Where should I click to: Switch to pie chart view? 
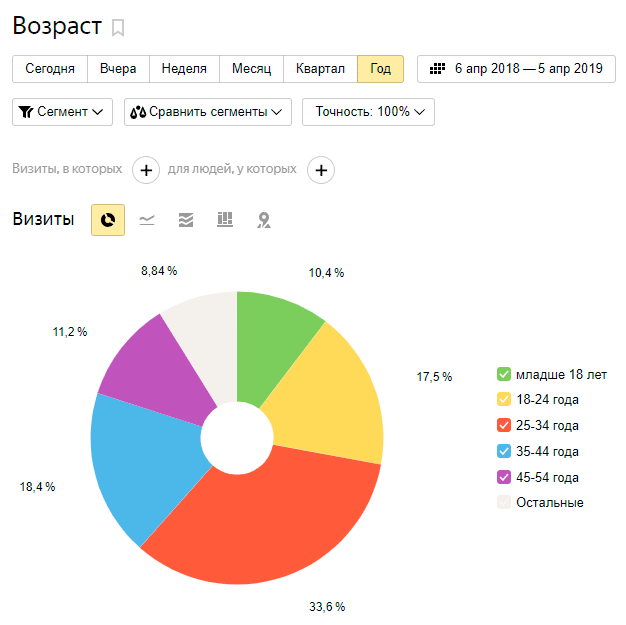108,220
